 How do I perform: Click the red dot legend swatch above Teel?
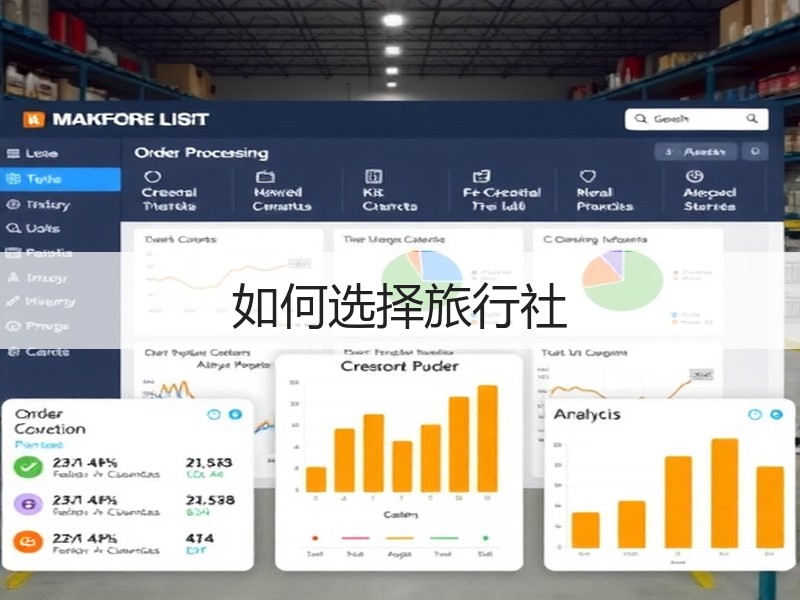click(315, 538)
